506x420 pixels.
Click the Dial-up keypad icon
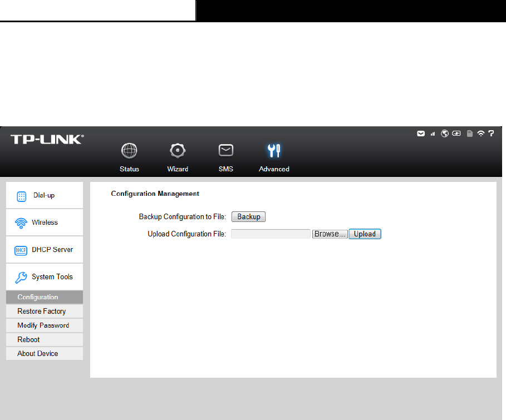(21, 196)
